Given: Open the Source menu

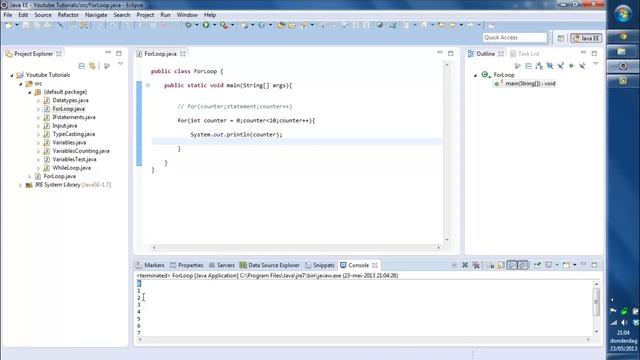Looking at the screenshot, I should (x=43, y=15).
